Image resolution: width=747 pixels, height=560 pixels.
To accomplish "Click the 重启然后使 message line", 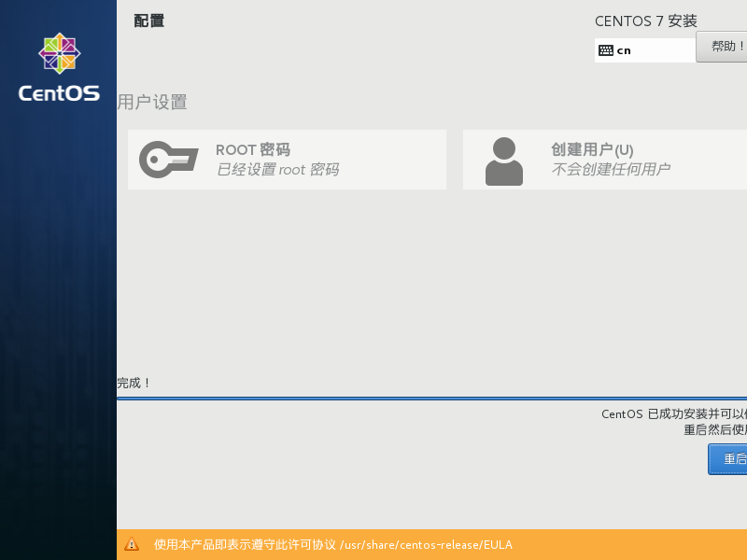I will pos(715,429).
